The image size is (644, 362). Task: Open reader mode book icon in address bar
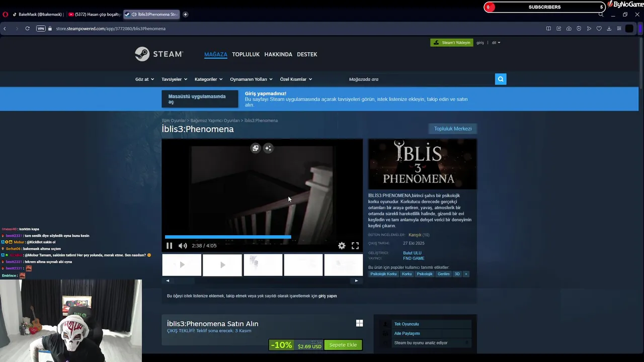[x=548, y=29]
